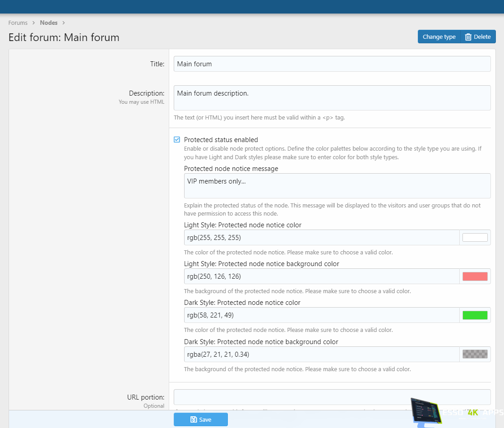This screenshot has height=428, width=504.
Task: Open the transparent Dark Style background swatch
Action: pyautogui.click(x=475, y=354)
